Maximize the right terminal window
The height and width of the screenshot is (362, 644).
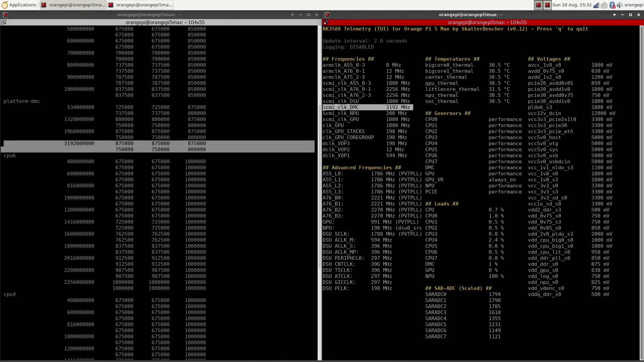[631, 15]
